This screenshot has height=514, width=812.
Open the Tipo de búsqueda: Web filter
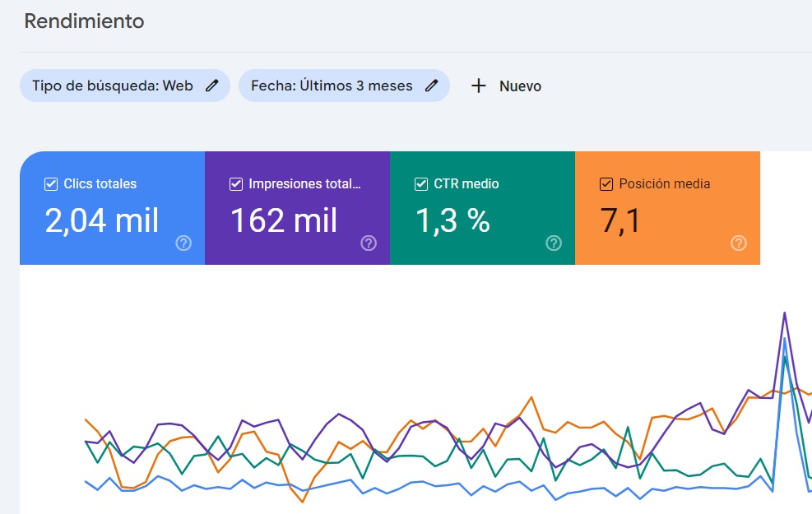[x=112, y=86]
